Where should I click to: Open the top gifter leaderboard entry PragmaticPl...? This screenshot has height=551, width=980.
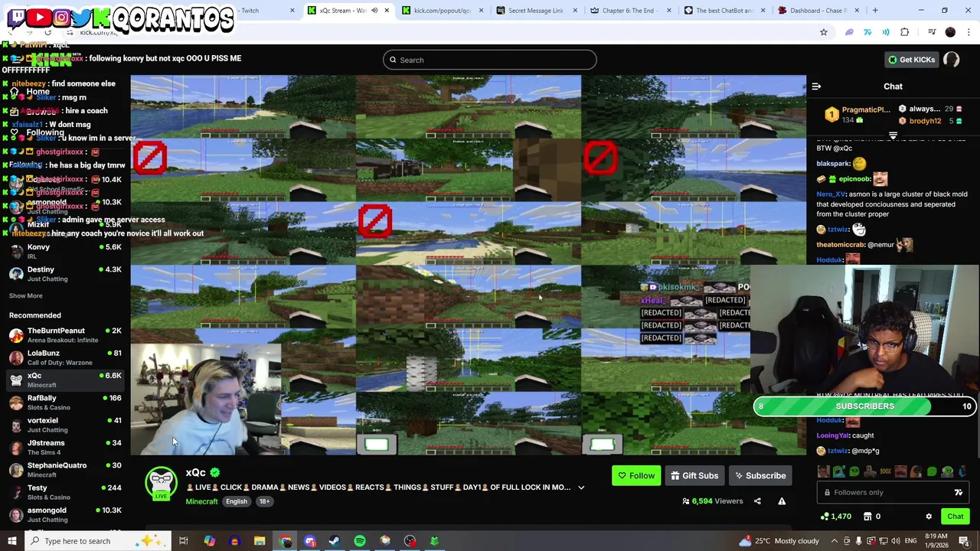857,115
